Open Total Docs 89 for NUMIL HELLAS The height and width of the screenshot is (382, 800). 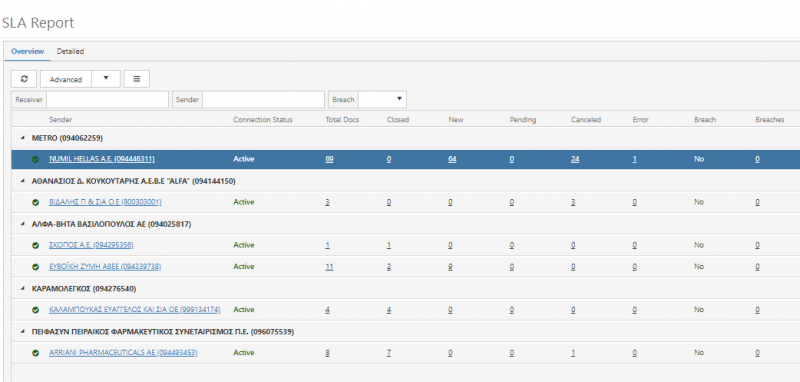tap(330, 159)
